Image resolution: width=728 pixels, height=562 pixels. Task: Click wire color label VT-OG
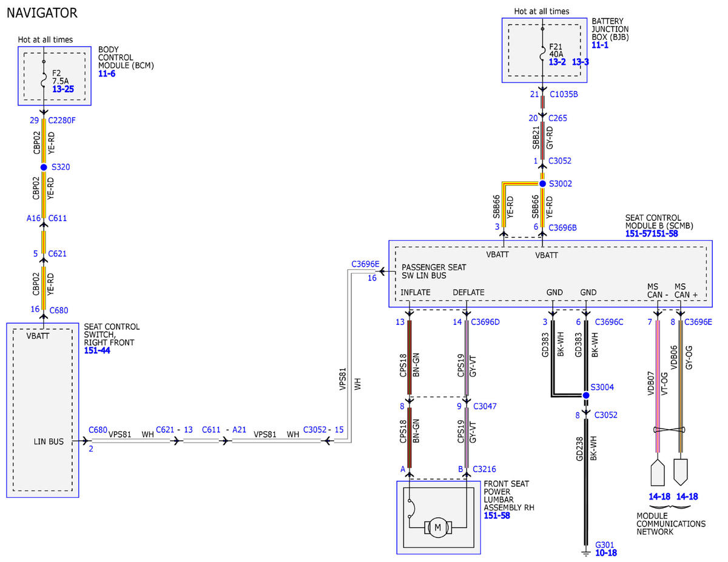click(x=665, y=384)
